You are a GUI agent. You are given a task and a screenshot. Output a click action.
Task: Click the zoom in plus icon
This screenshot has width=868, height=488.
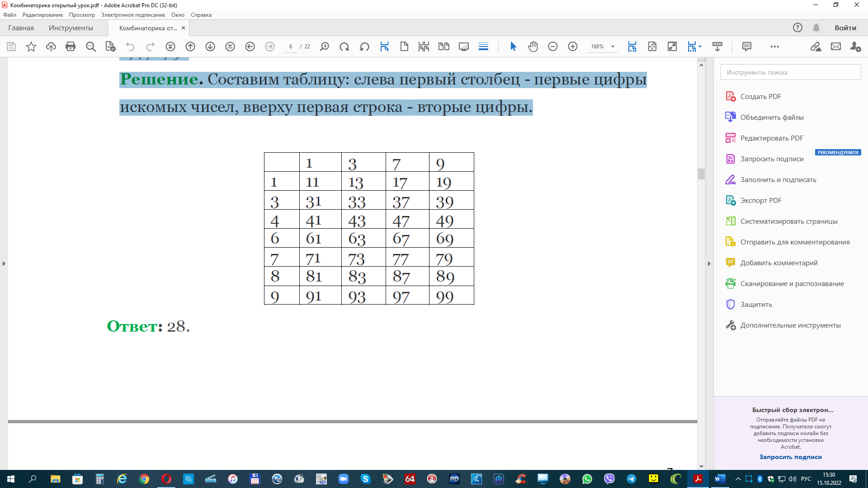point(572,47)
